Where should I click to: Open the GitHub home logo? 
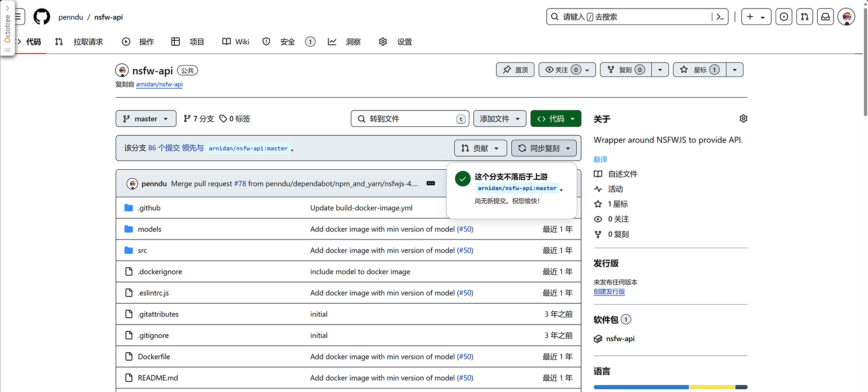click(42, 17)
